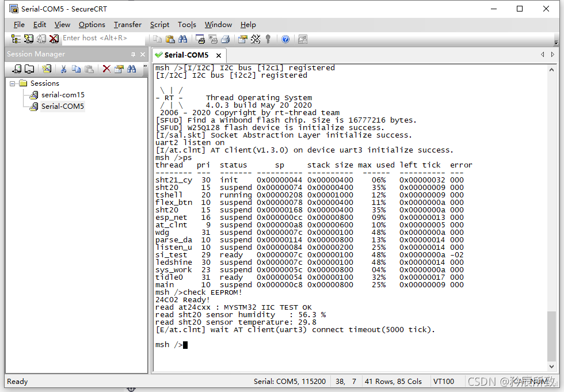Click the SecureCRT title bar app icon
564x392 pixels.
(x=14, y=9)
